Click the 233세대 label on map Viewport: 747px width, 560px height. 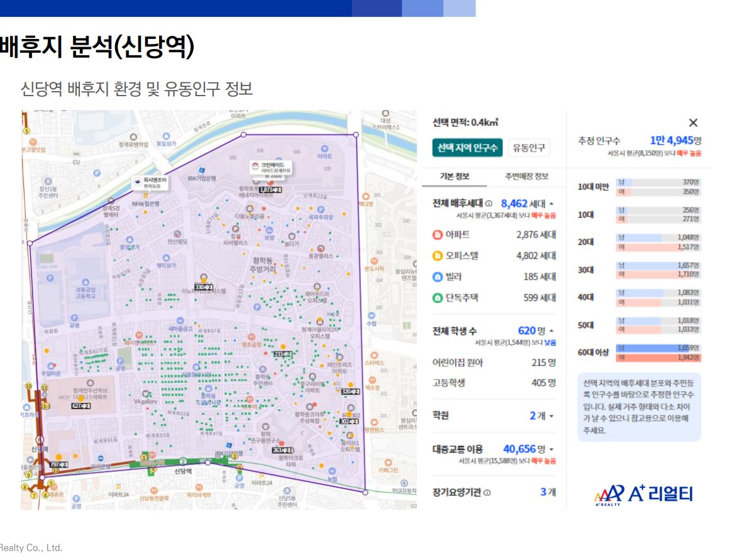click(282, 354)
